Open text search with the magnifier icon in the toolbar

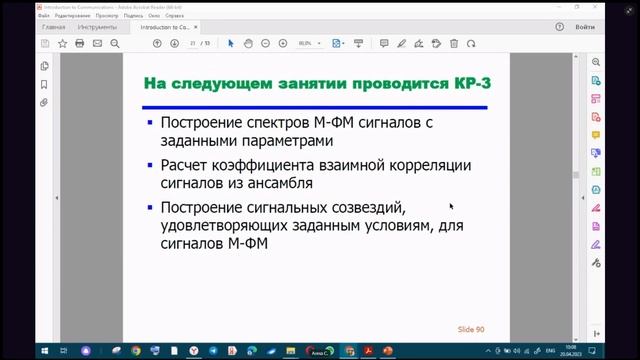point(115,43)
